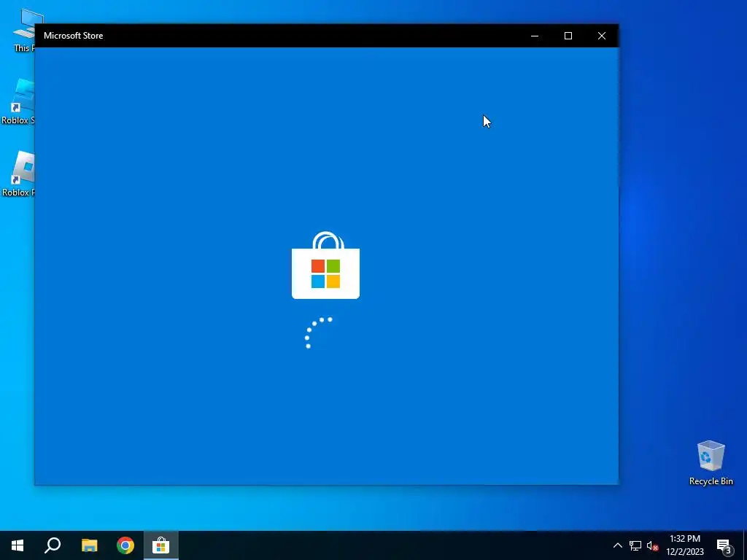Select the This PC desktop icon
Image resolution: width=747 pixels, height=560 pixels.
(x=24, y=29)
